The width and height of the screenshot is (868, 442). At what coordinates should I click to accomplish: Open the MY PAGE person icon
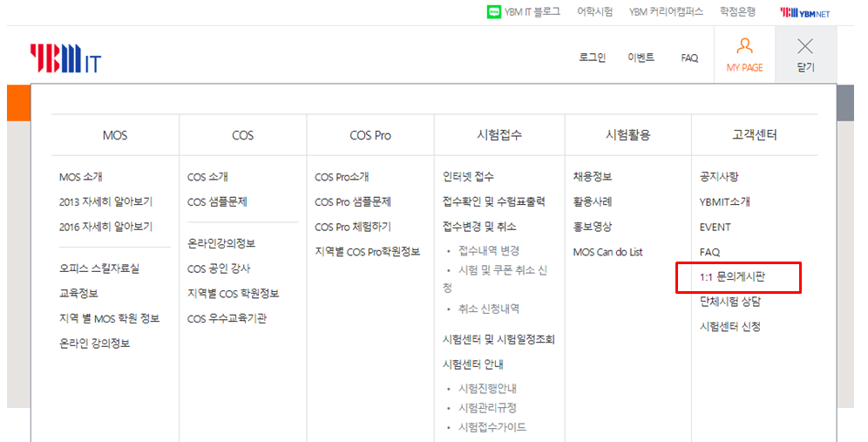744,45
